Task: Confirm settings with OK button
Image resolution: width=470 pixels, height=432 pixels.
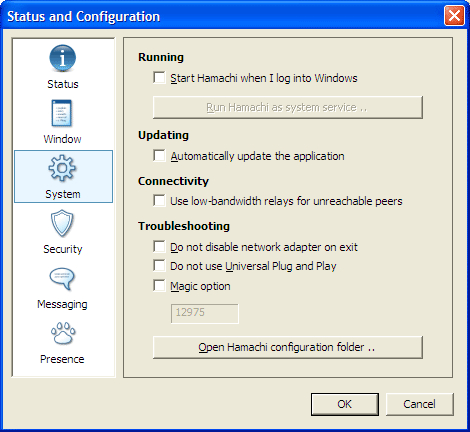Action: click(x=345, y=404)
